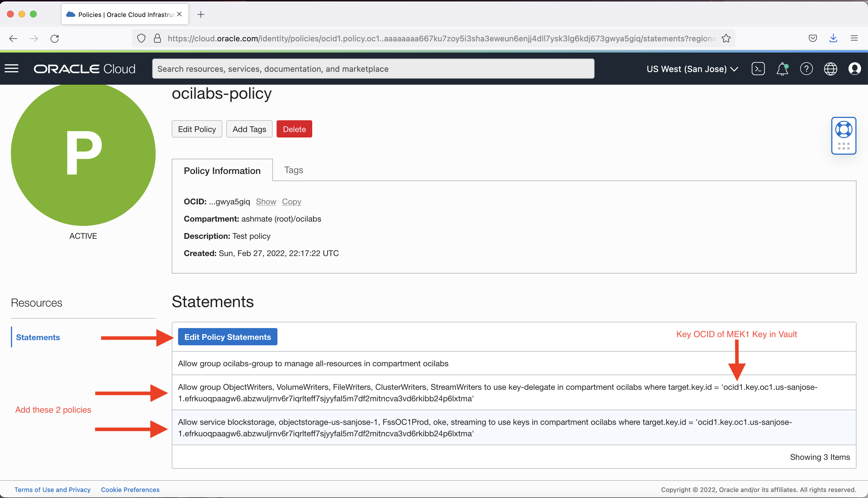This screenshot has height=498, width=868.
Task: Copy the policy OCID
Action: (x=291, y=201)
